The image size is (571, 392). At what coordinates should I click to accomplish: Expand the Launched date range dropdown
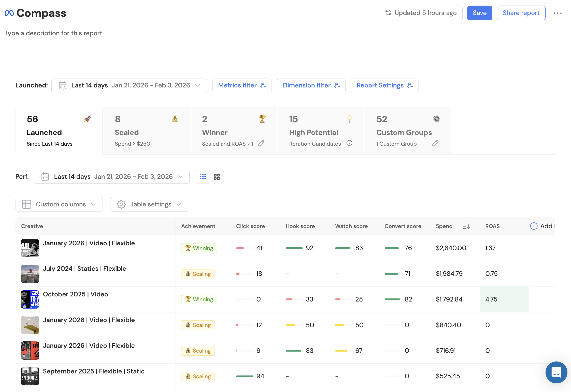coord(129,85)
